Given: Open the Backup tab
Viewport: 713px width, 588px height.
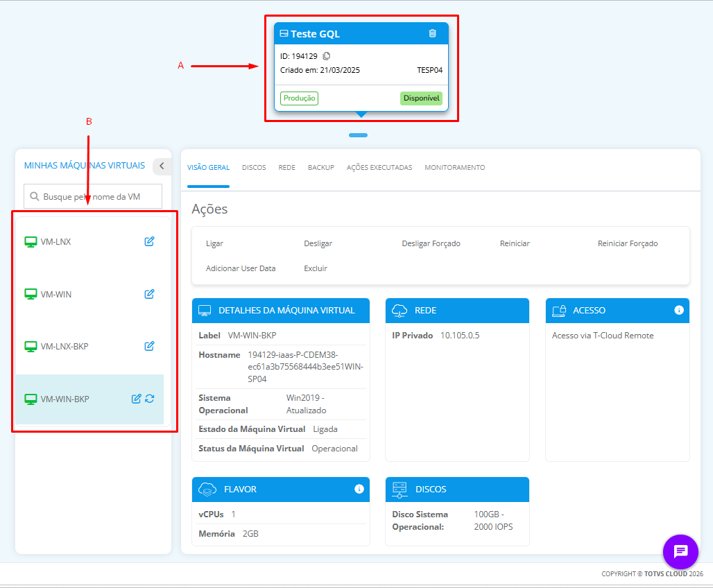Looking at the screenshot, I should (x=321, y=167).
